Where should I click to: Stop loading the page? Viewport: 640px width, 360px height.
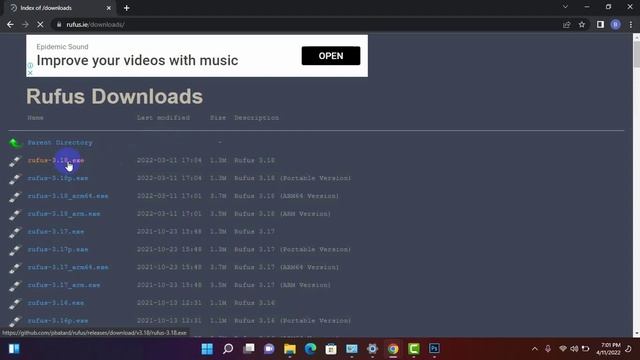(40, 24)
